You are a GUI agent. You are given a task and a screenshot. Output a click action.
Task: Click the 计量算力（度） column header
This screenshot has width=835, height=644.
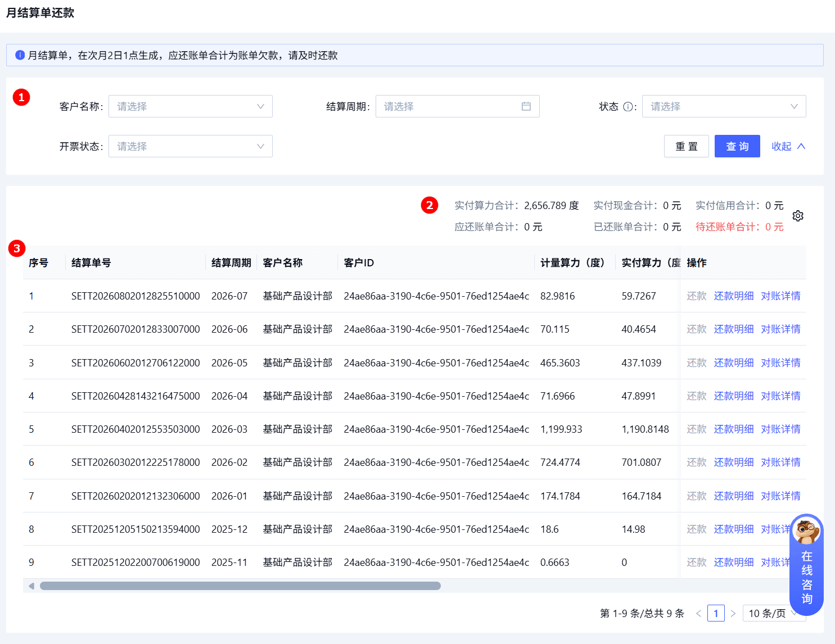coord(572,263)
